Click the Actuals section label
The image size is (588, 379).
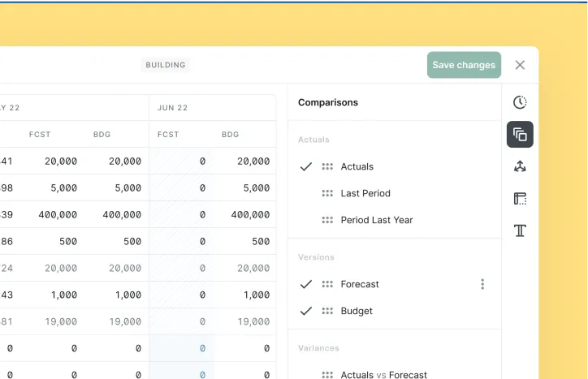pyautogui.click(x=313, y=140)
